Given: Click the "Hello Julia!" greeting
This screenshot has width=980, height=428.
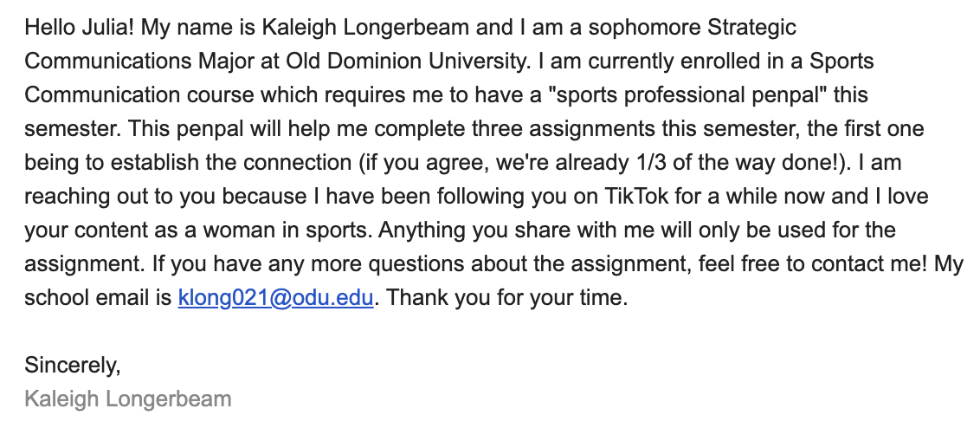Looking at the screenshot, I should (80, 28).
